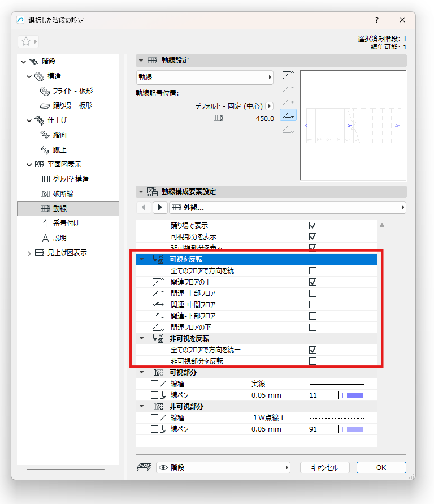Click pen 11 color swatch for 可視部分
Viewport: 434px width, 504px height.
coord(351,395)
